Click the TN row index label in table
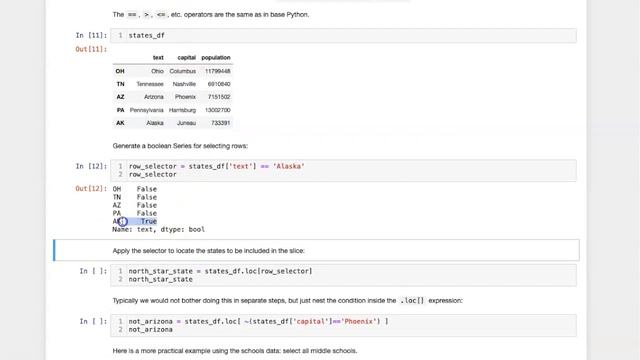Image resolution: width=640 pixels, height=360 pixels. [x=120, y=84]
